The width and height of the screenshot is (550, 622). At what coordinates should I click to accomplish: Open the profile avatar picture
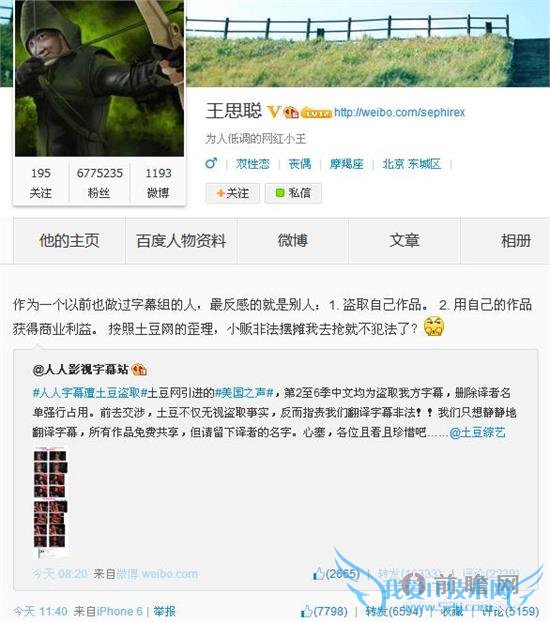99,78
